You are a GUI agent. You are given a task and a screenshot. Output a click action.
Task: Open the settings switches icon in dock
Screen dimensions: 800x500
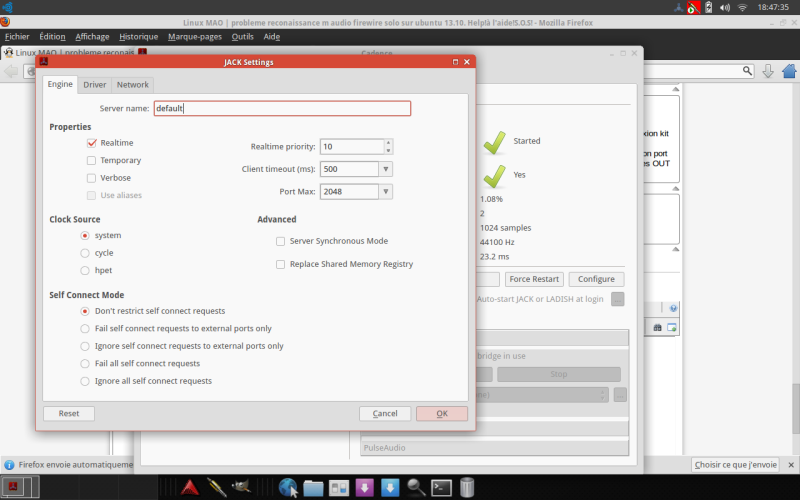(x=339, y=488)
